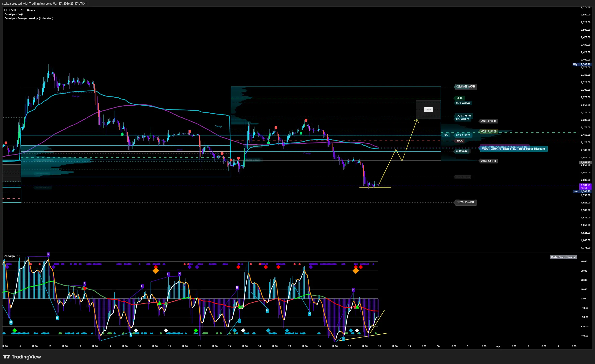The image size is (595, 364).
Task: Click the VWAP Super Discount info label
Action: [513, 149]
